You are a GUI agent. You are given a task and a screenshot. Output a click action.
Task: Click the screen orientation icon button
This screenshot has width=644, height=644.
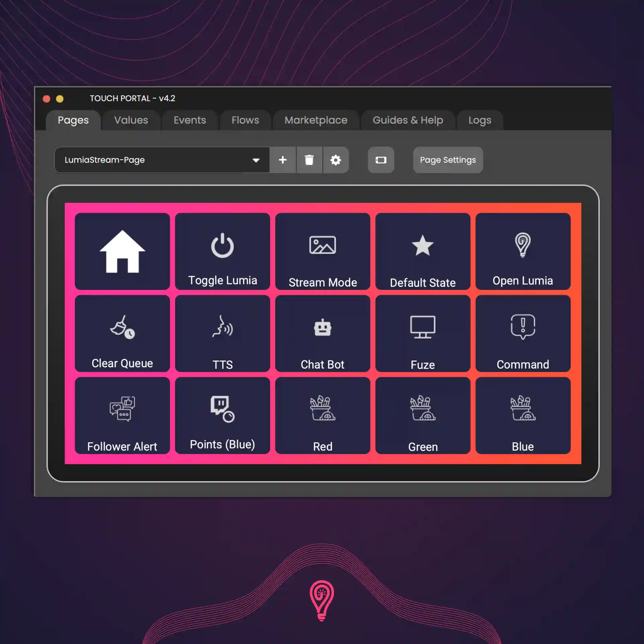pyautogui.click(x=381, y=160)
